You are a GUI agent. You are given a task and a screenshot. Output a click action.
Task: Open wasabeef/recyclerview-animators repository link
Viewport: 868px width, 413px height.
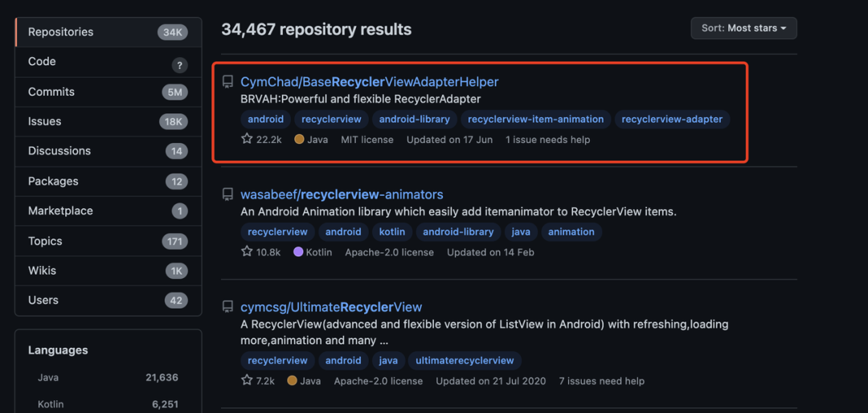[x=342, y=194]
